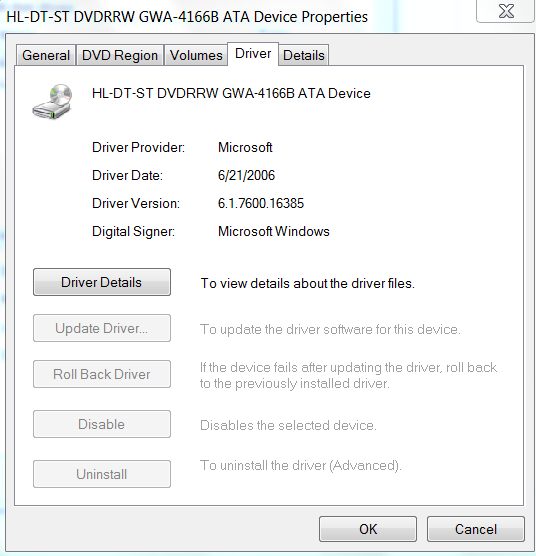Click the Driver Date value 6/21/2006
This screenshot has height=556, width=536.
tap(246, 176)
